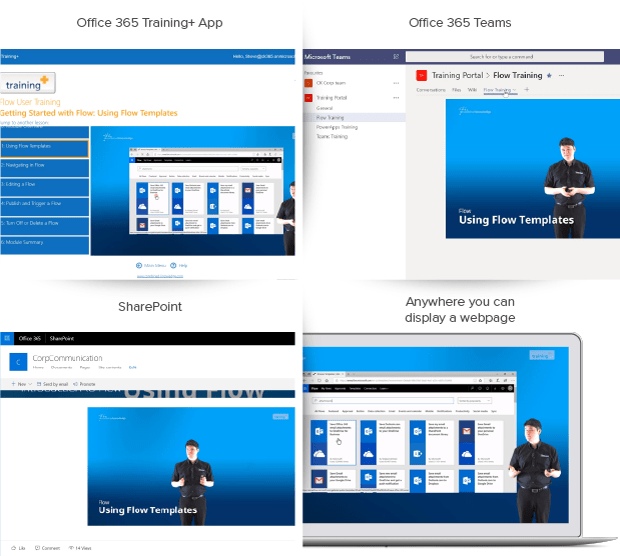Switch to the Files tab
Image resolution: width=620 pixels, height=556 pixels.
(457, 90)
